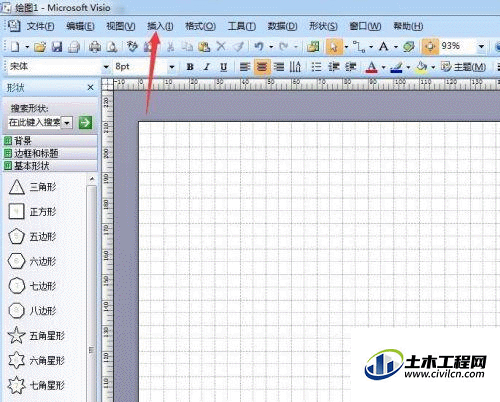
Task: Toggle align right
Action: click(x=279, y=67)
